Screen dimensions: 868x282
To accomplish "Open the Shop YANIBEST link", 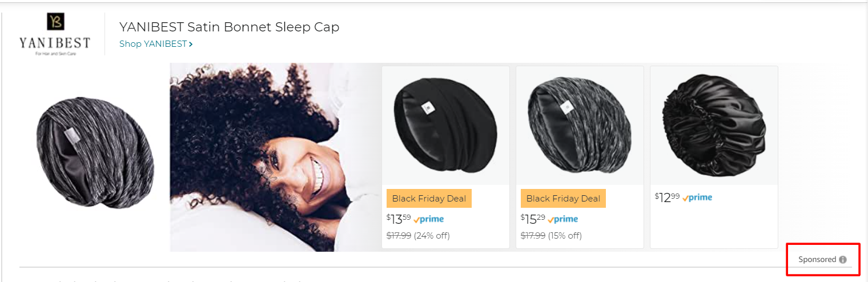I will 156,44.
